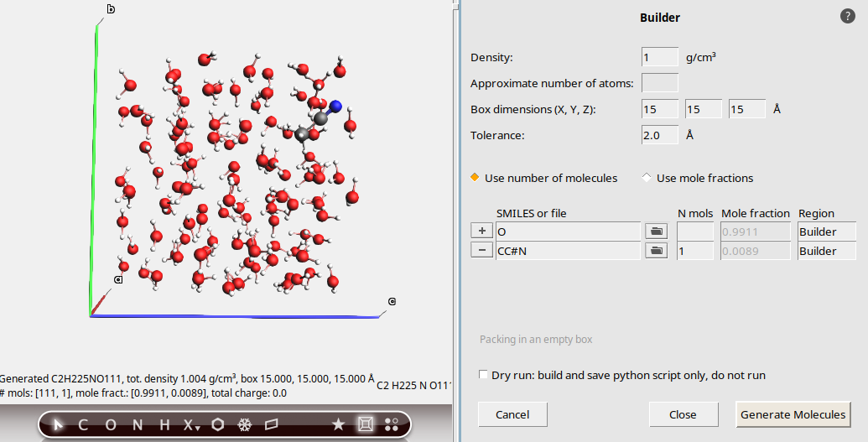Viewport: 868px width, 442px height.
Task: Add a molecule row with plus button
Action: click(x=481, y=231)
